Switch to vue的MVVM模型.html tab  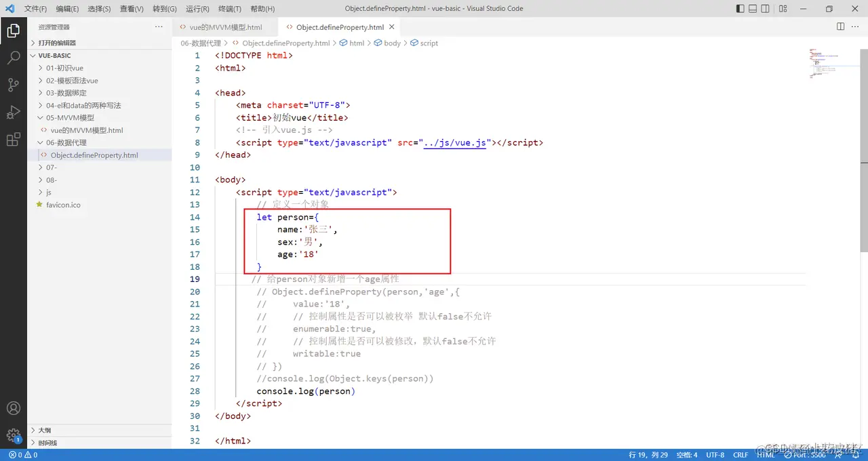pos(224,27)
